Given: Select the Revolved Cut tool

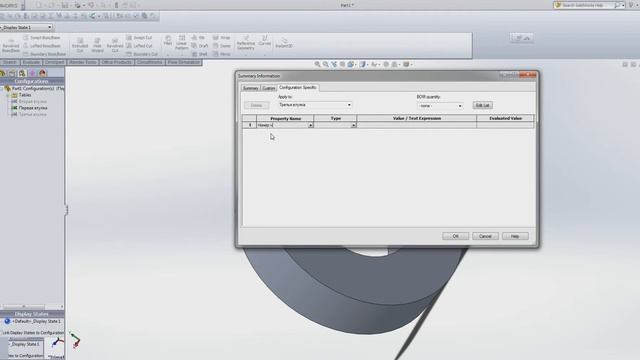Looking at the screenshot, I should (x=115, y=45).
